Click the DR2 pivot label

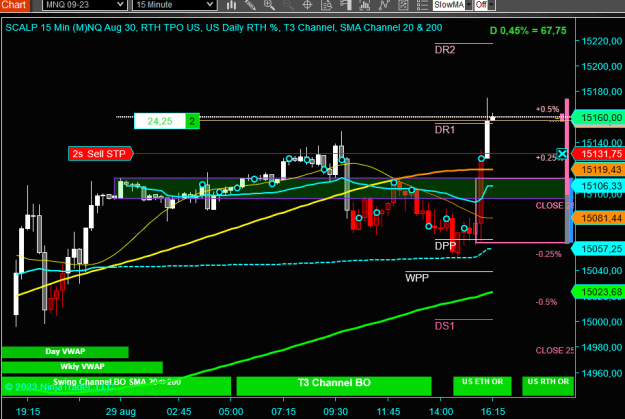coord(445,50)
